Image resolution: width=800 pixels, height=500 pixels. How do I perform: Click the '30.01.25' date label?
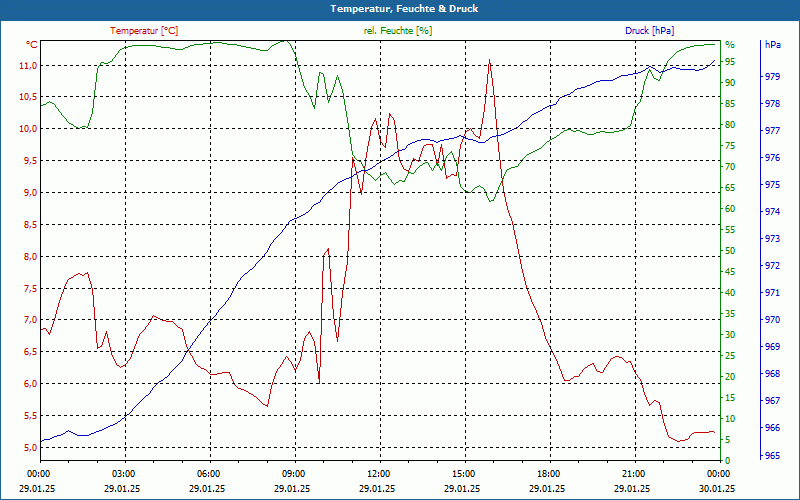[x=717, y=489]
